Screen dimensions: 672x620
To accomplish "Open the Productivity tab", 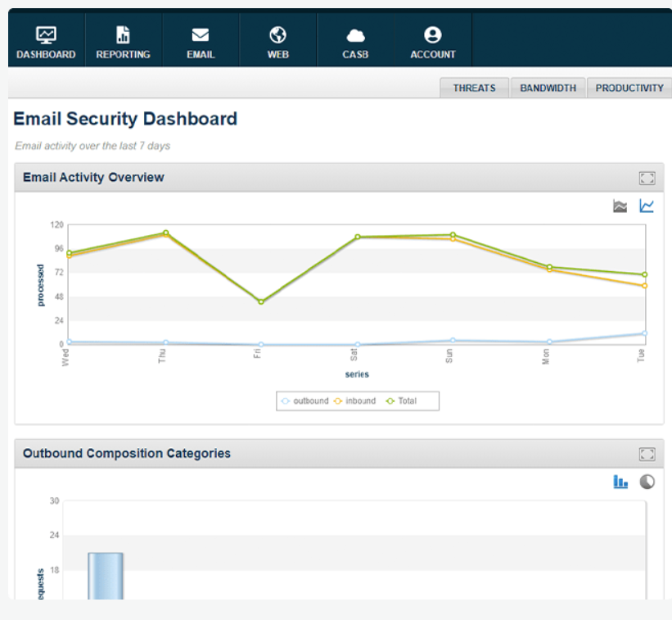I will pyautogui.click(x=629, y=88).
